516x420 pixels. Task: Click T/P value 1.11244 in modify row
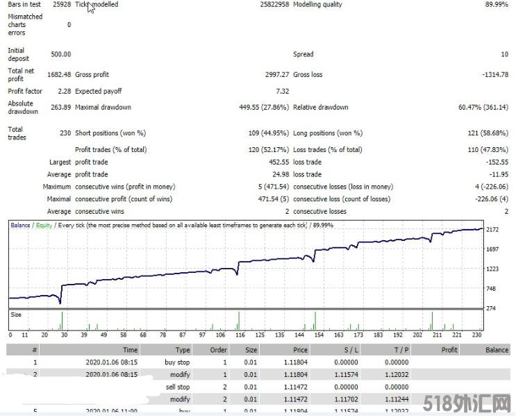(x=397, y=400)
